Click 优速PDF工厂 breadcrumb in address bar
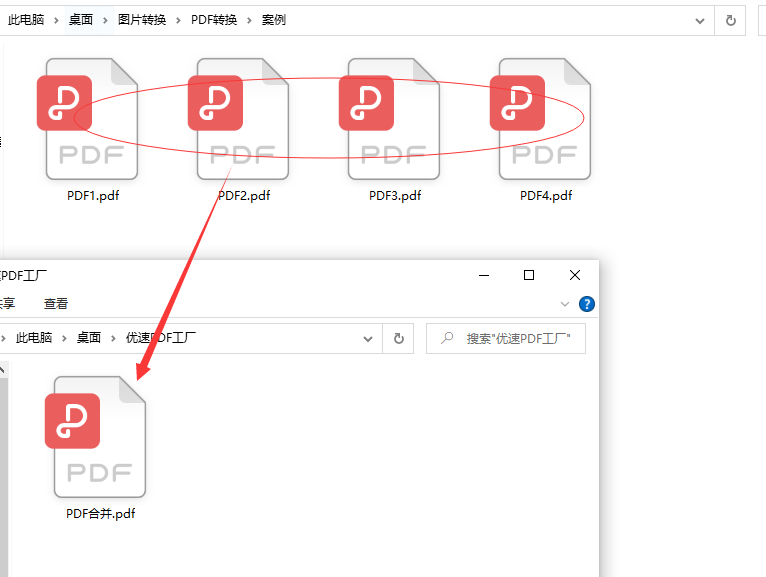This screenshot has width=766, height=577. point(161,338)
